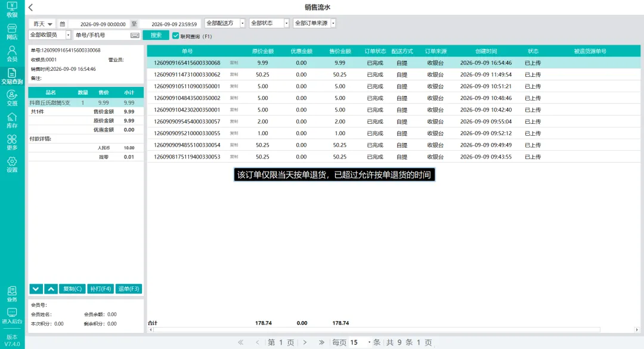Move up with the up-chevron button
Image resolution: width=644 pixels, height=349 pixels.
point(51,289)
